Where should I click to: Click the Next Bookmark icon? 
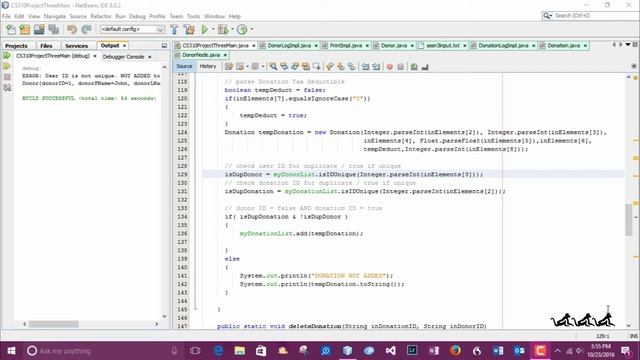coord(340,67)
